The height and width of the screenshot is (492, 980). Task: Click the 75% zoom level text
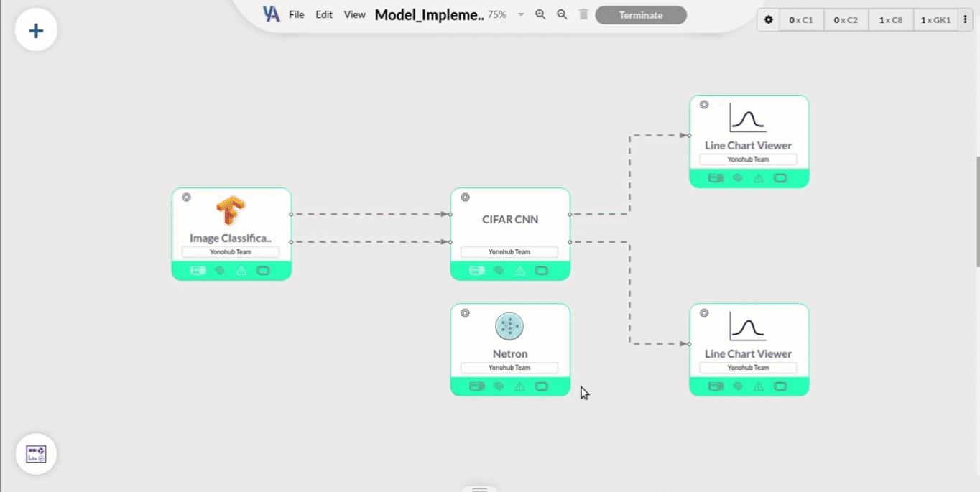tap(496, 14)
